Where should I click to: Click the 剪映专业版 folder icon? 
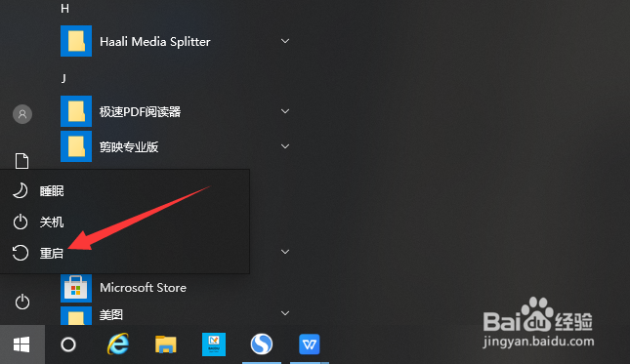76,146
